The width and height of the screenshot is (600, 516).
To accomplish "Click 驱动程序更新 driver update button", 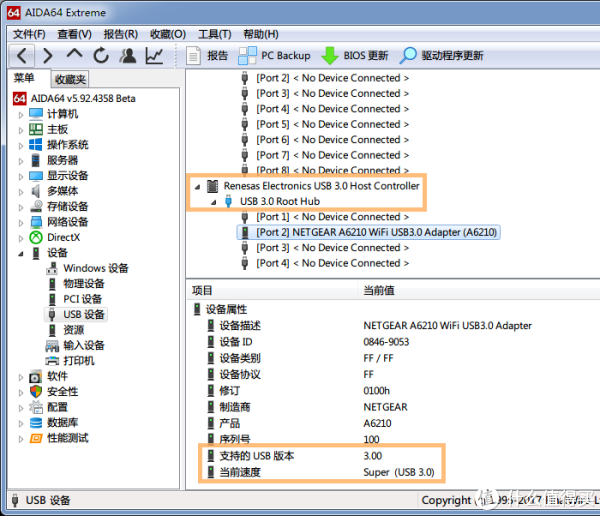I will [x=442, y=56].
